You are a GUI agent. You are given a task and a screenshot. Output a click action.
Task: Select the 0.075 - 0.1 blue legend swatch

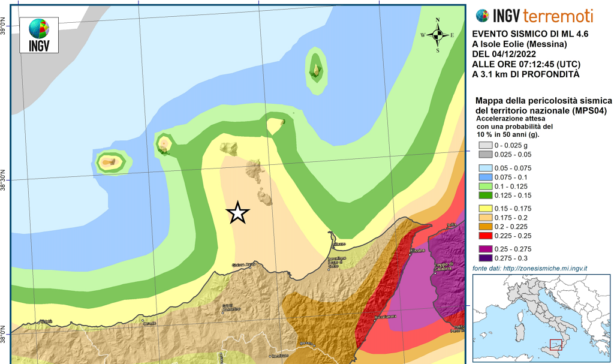point(484,177)
